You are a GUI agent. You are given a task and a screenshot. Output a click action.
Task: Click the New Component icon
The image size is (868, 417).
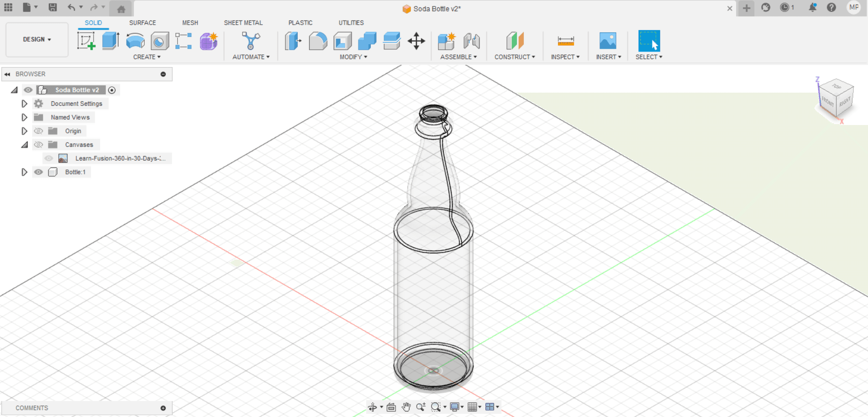pyautogui.click(x=447, y=41)
